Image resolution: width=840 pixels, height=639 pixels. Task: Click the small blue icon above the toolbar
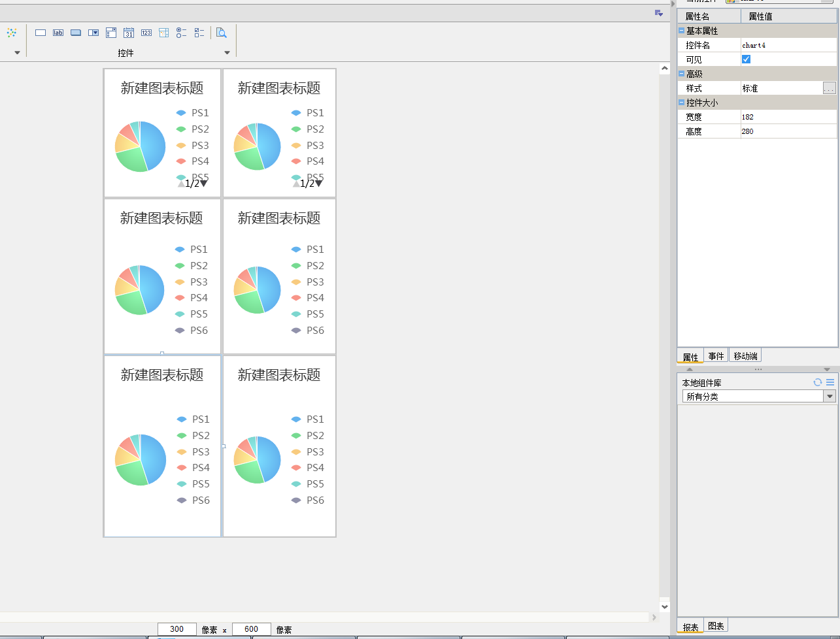click(x=659, y=13)
